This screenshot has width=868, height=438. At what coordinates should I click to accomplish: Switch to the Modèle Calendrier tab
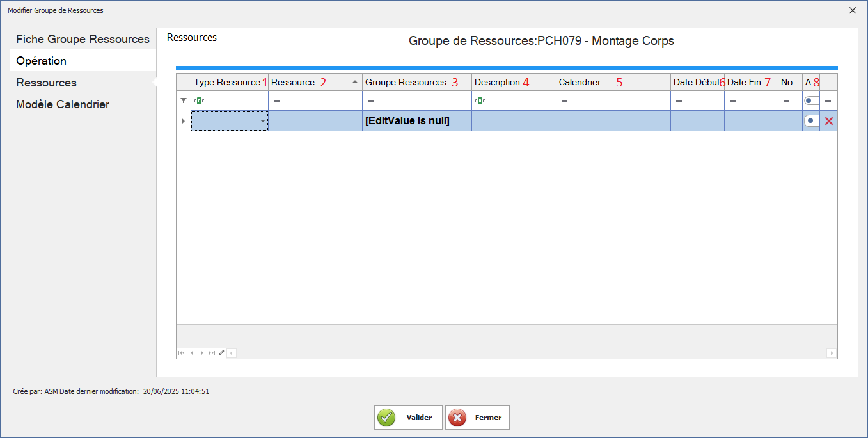point(63,104)
